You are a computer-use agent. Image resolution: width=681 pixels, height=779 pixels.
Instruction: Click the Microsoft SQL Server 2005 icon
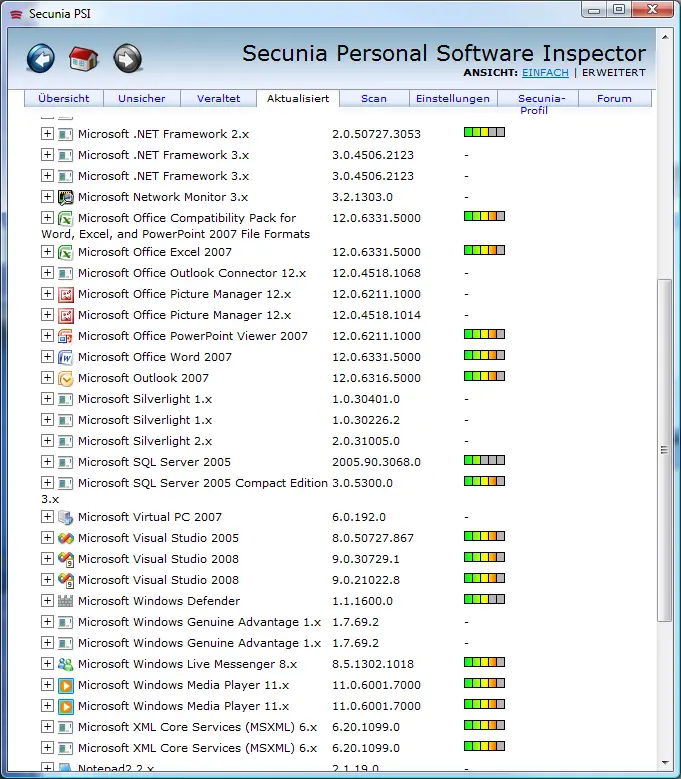(66, 462)
